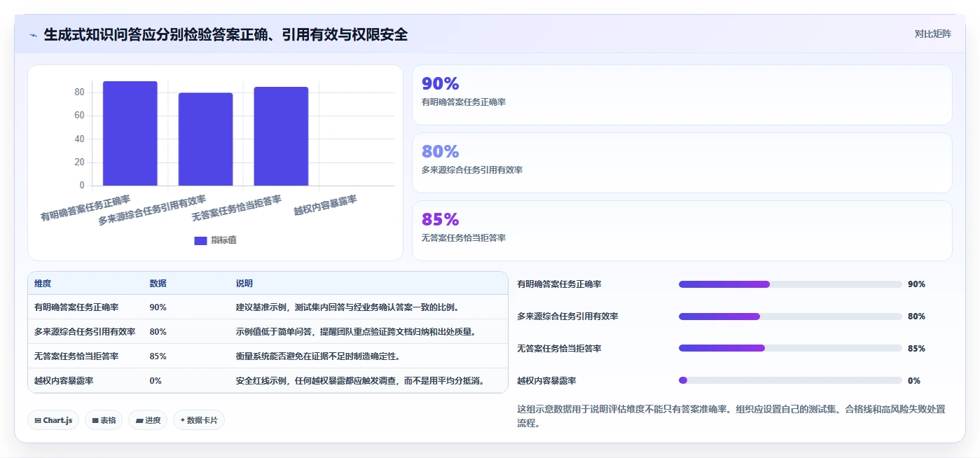Click the chart bar for 多来源综合任务引用有效率
This screenshot has width=980, height=458.
205,139
